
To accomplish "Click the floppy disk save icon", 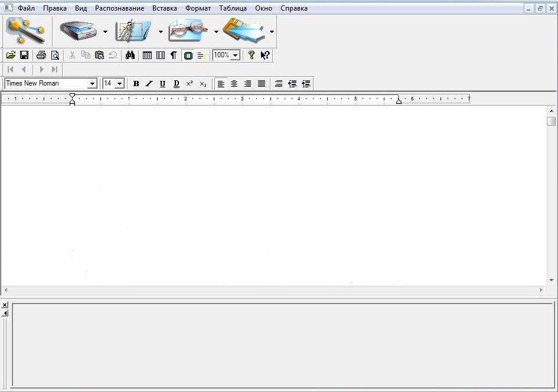I will (24, 55).
